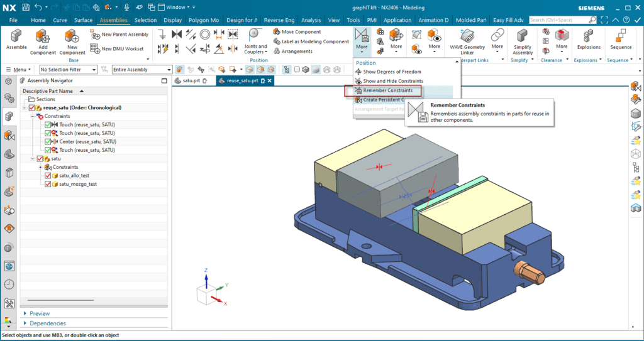Screen dimensions: 644x341
Task: Click the Add Component icon
Action: (43, 35)
